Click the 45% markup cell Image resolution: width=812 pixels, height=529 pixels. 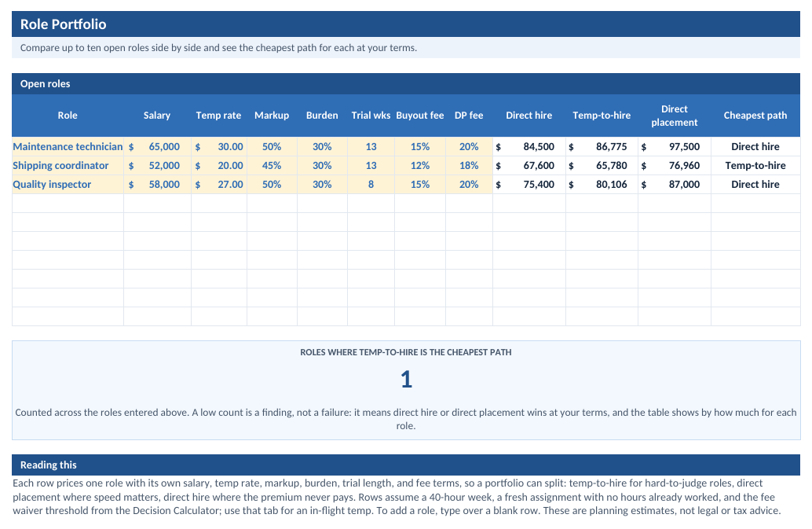coord(272,165)
